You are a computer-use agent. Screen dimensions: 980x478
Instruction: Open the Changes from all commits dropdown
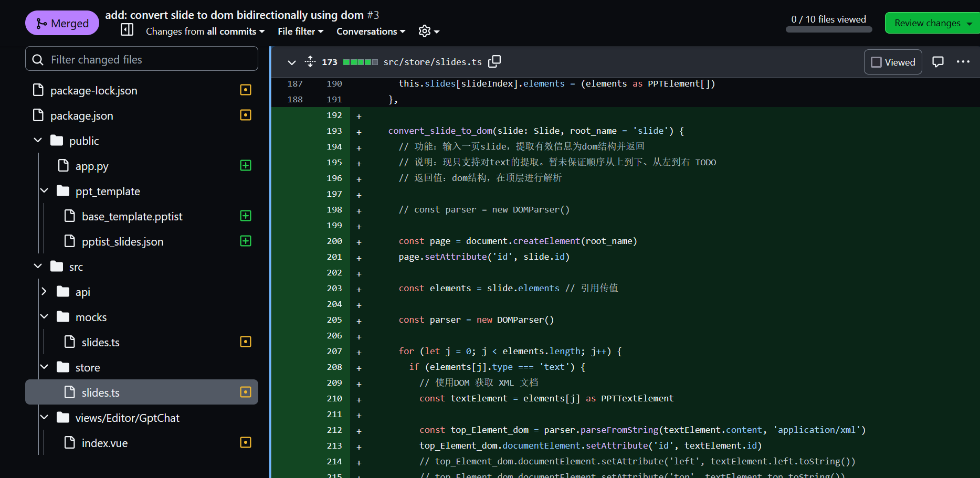click(x=205, y=31)
